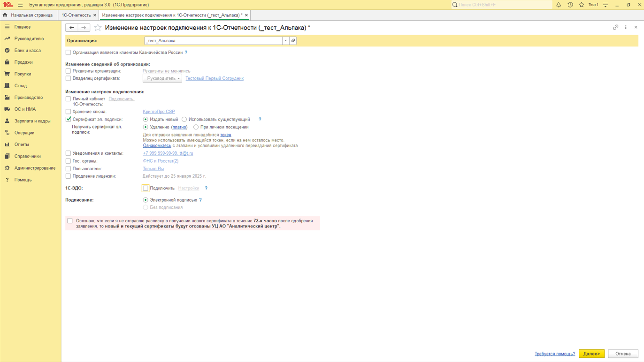Check Реквизиты организации checkbox
Screen dimensions: 644x362
[x=68, y=71]
